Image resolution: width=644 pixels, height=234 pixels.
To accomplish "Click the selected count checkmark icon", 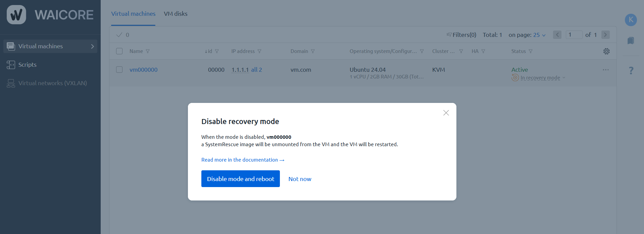I will click(119, 35).
